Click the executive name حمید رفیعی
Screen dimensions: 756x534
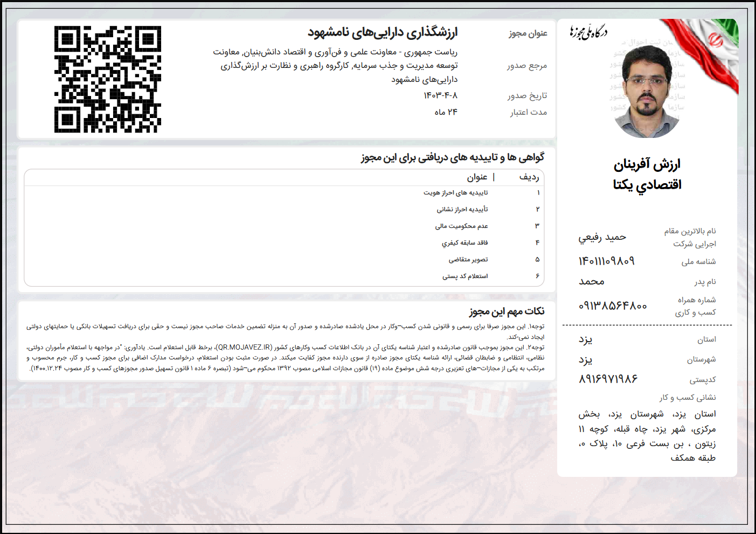pos(602,237)
